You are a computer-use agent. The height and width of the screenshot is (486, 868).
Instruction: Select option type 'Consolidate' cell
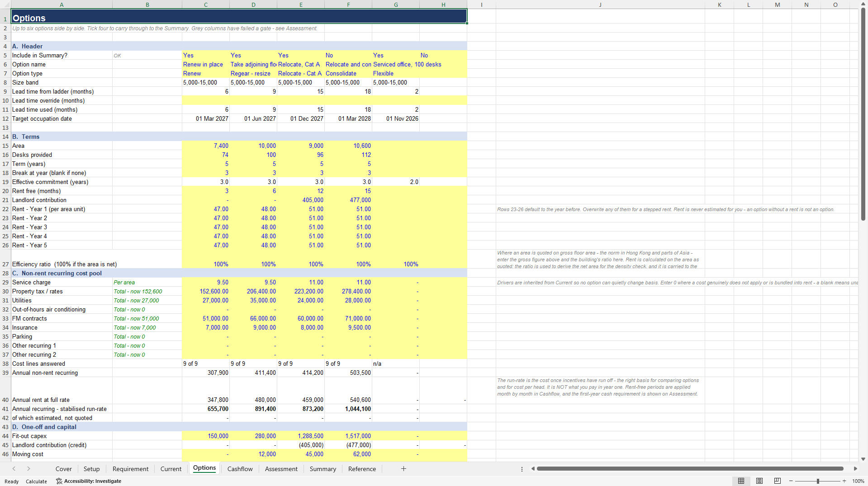pos(348,73)
